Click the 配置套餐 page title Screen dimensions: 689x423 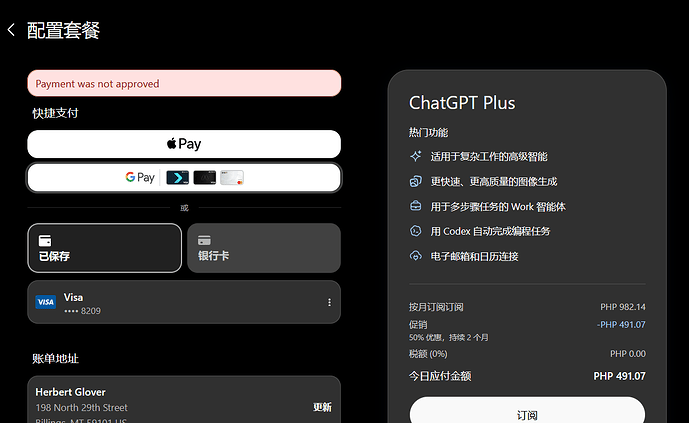tap(63, 30)
